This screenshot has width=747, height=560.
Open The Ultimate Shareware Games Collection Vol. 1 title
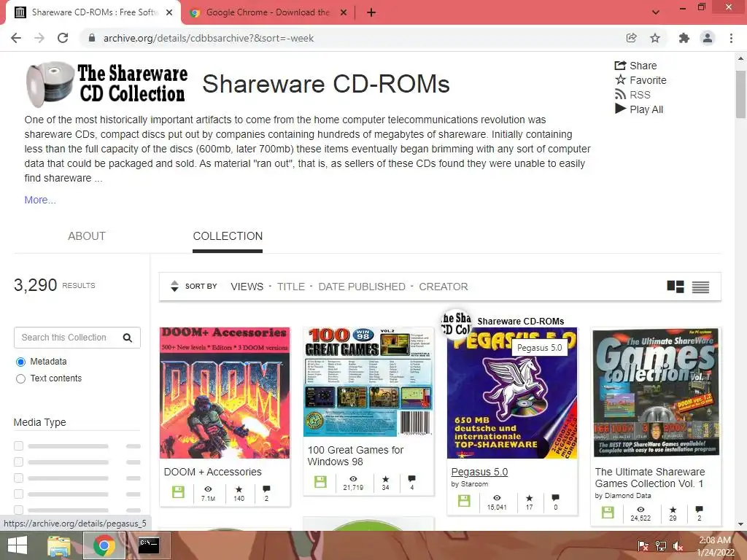coord(650,478)
